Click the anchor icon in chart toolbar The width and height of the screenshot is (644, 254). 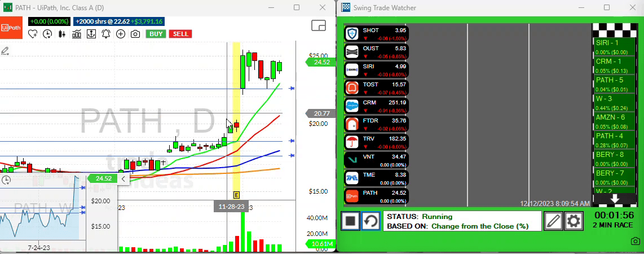click(91, 34)
